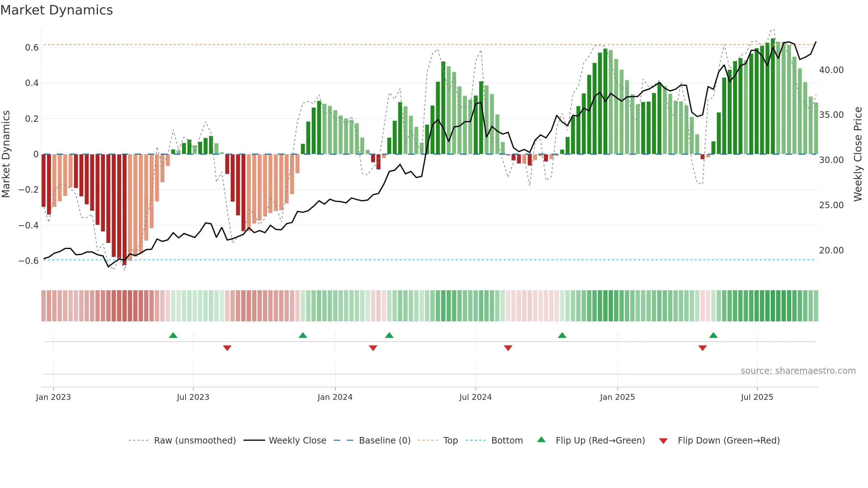Click the 25.00 right price axis label

(831, 205)
